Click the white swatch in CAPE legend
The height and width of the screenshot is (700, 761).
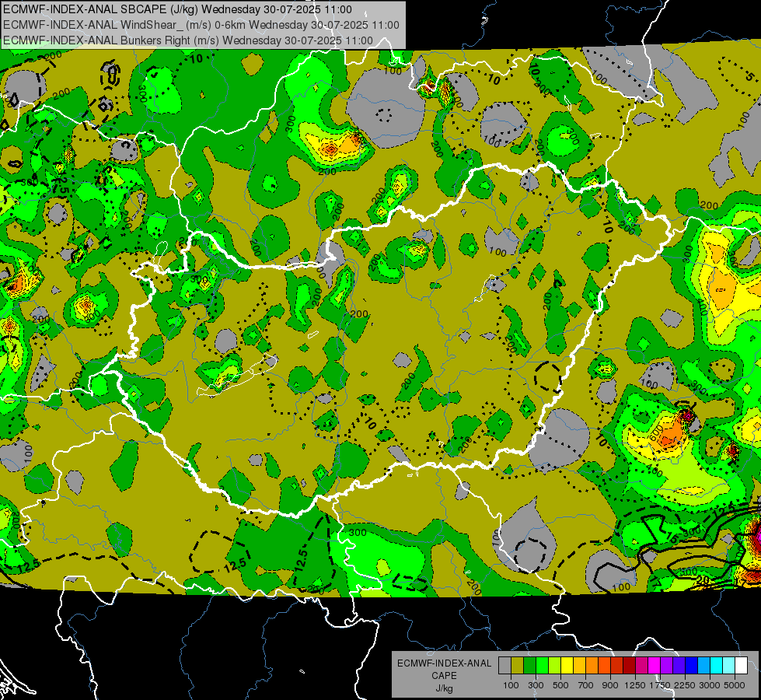[742, 666]
